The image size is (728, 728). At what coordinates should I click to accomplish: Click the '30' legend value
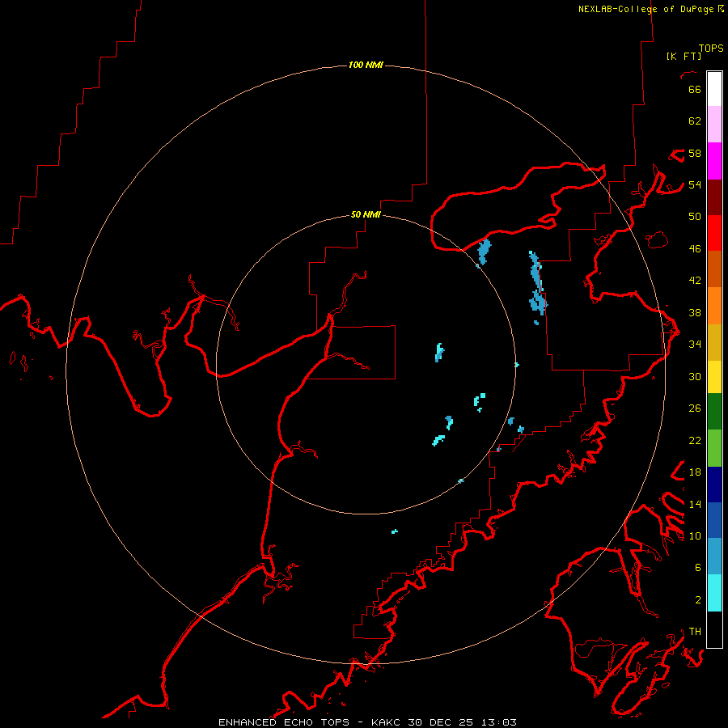point(695,376)
